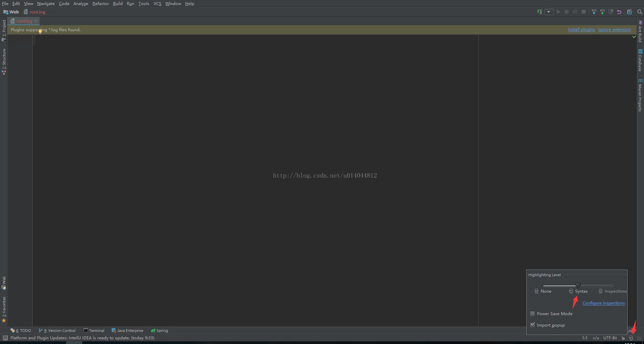Click the n/a line separator indicator
Viewport: 644px width, 344px height.
click(x=596, y=338)
